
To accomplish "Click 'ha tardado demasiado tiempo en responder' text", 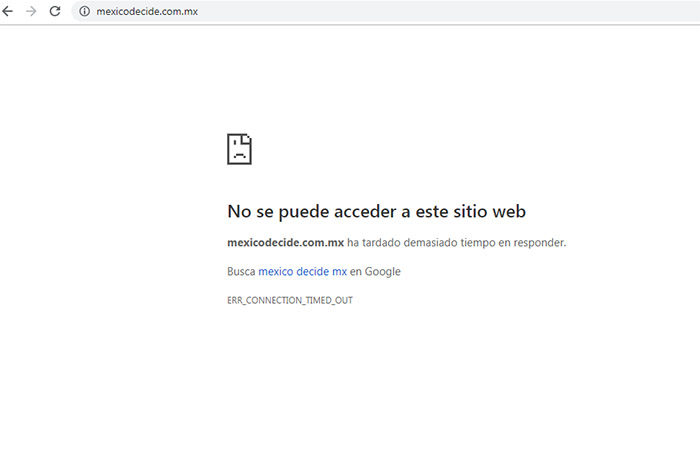I will click(457, 242).
